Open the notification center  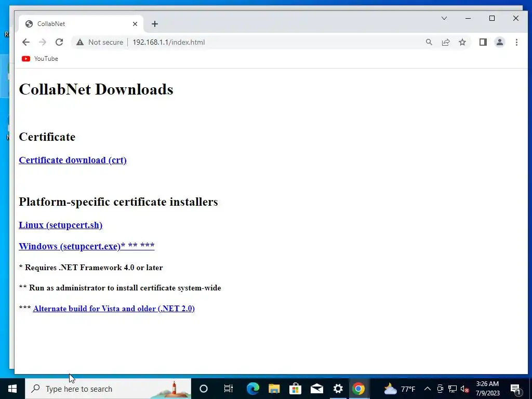click(515, 389)
